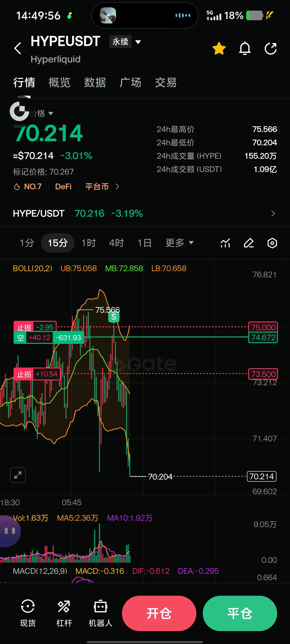
Task: Select the 1时 timeframe
Action: [89, 243]
